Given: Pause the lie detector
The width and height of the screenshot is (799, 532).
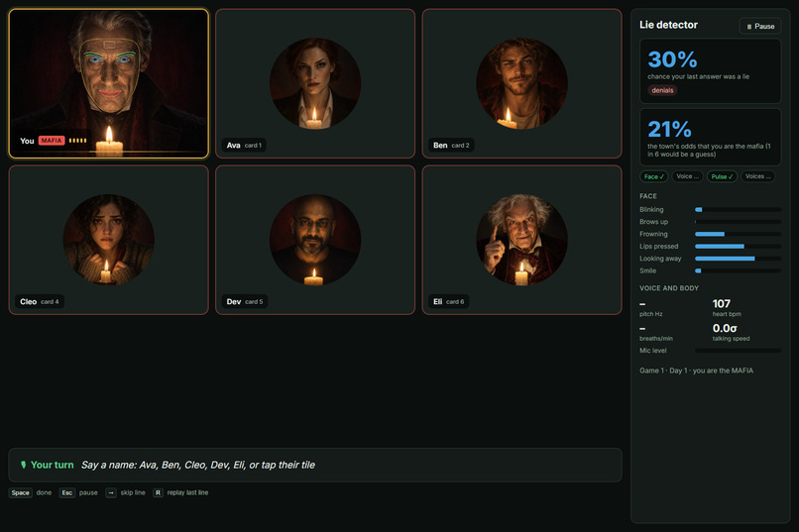Looking at the screenshot, I should pyautogui.click(x=759, y=26).
